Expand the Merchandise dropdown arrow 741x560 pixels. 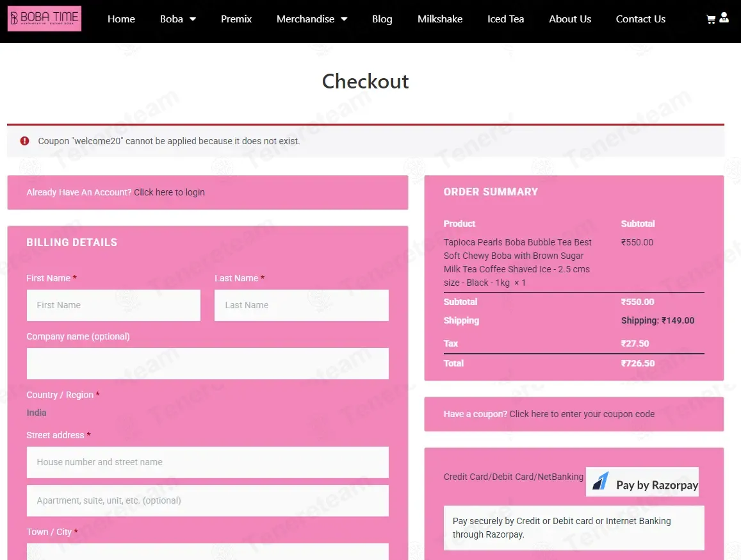tap(344, 19)
